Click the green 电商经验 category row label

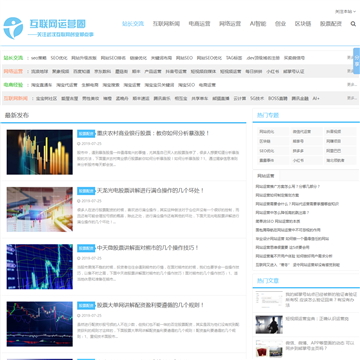coord(13,85)
